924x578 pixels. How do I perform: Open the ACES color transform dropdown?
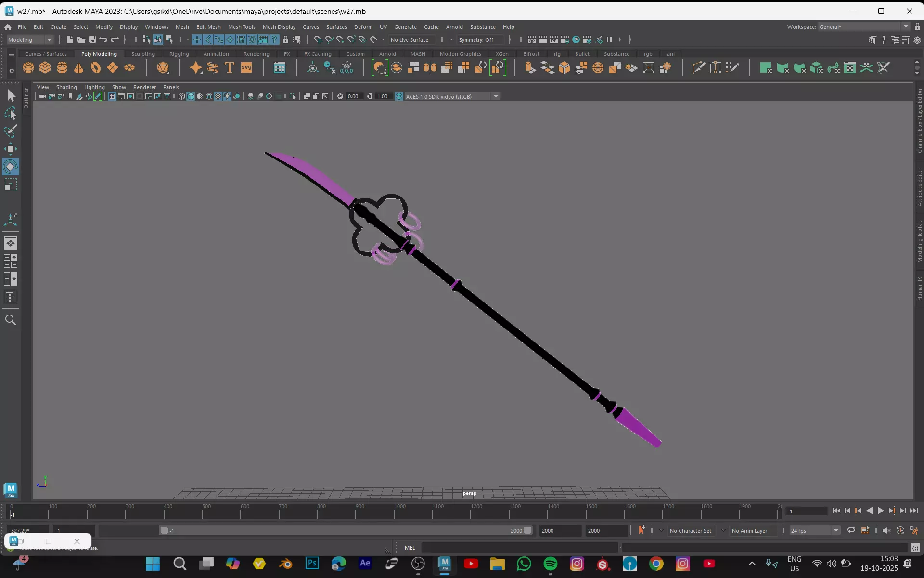452,96
